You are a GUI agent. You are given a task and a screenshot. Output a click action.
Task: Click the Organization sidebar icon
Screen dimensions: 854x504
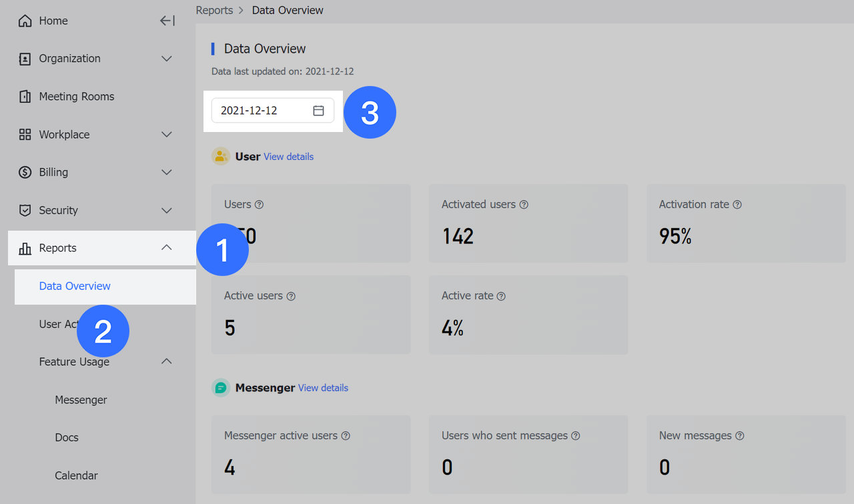(x=24, y=59)
